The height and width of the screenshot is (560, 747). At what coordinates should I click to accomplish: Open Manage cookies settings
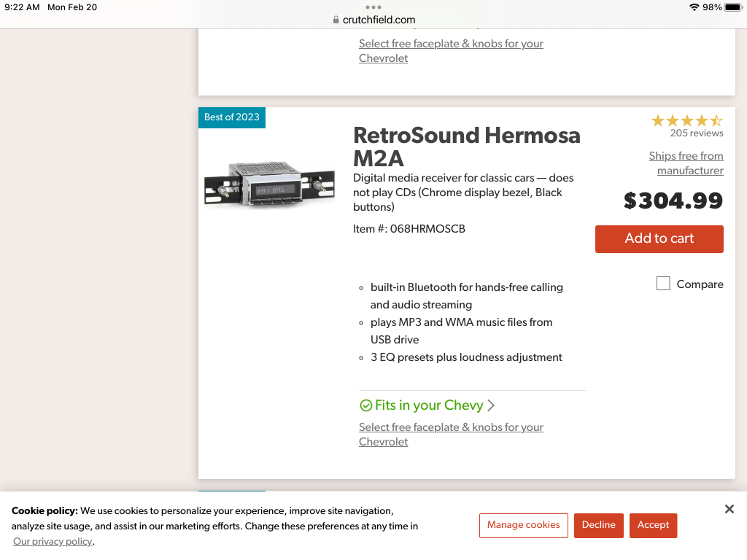click(524, 525)
